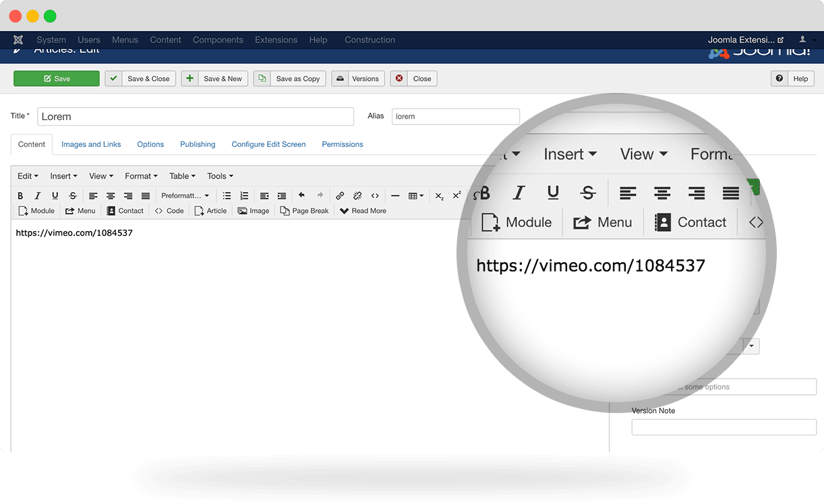This screenshot has width=824, height=504.
Task: Justify the text
Action: [x=146, y=196]
